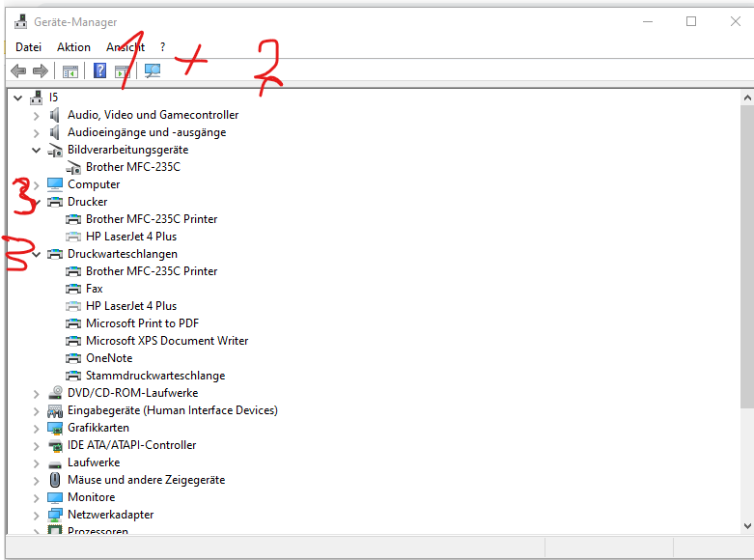Select Brother MFC-235C under Bildverarbeitungsgeräte

[x=133, y=167]
